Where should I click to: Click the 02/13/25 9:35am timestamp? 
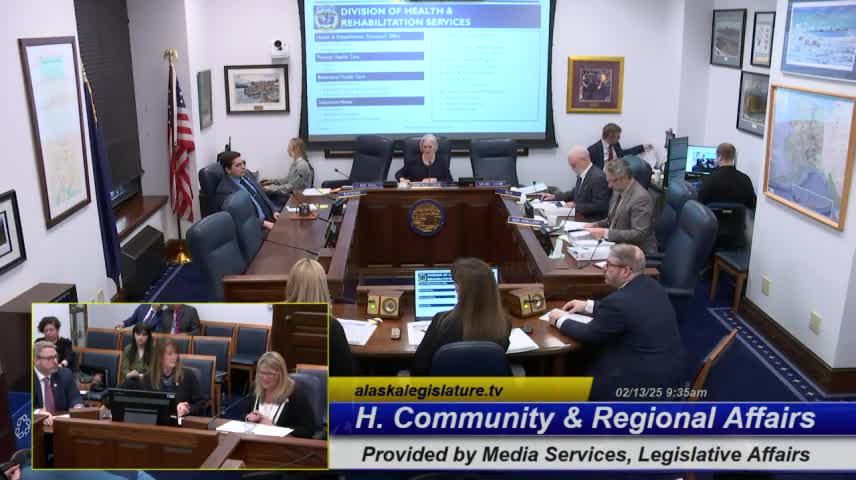tap(661, 393)
